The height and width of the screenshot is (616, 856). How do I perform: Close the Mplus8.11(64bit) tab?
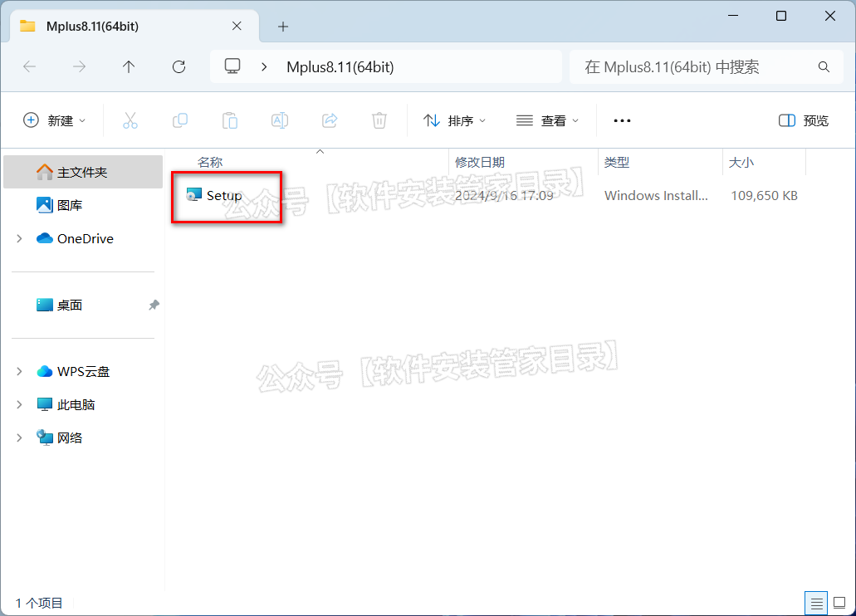pyautogui.click(x=237, y=26)
